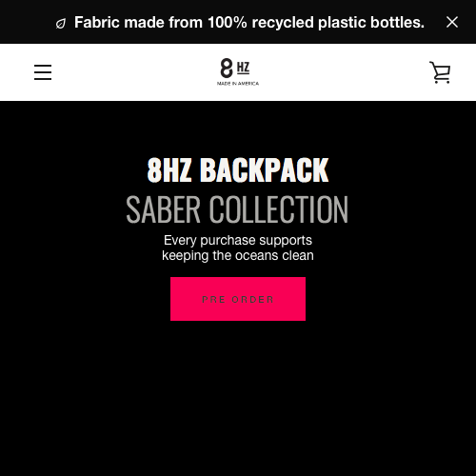Click the announcement text about recycled bottles
Screen dimensions: 476x476
[x=249, y=23]
